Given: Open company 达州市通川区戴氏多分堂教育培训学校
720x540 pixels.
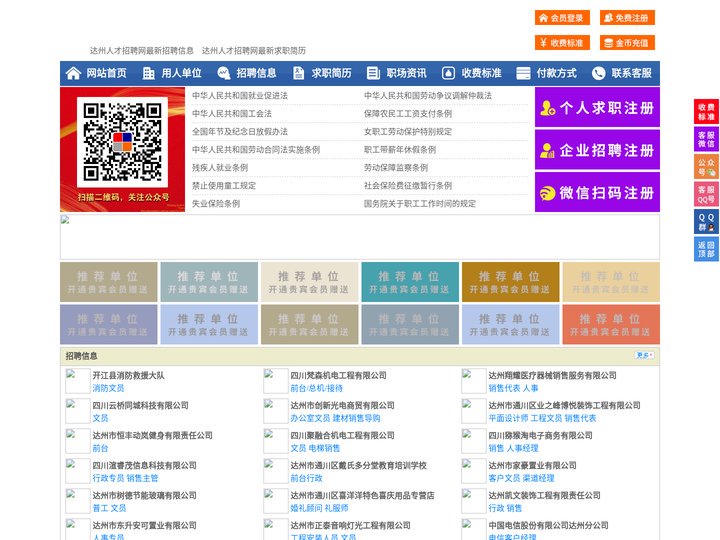Looking at the screenshot, I should [x=358, y=465].
